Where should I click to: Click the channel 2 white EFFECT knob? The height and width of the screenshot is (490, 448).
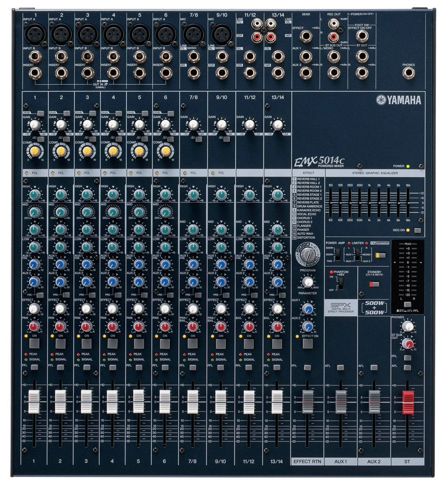(60, 309)
